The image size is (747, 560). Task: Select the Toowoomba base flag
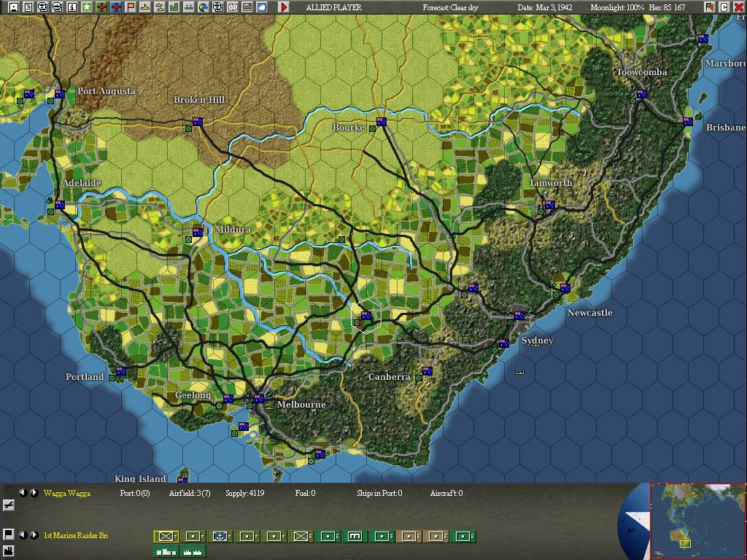click(x=642, y=94)
